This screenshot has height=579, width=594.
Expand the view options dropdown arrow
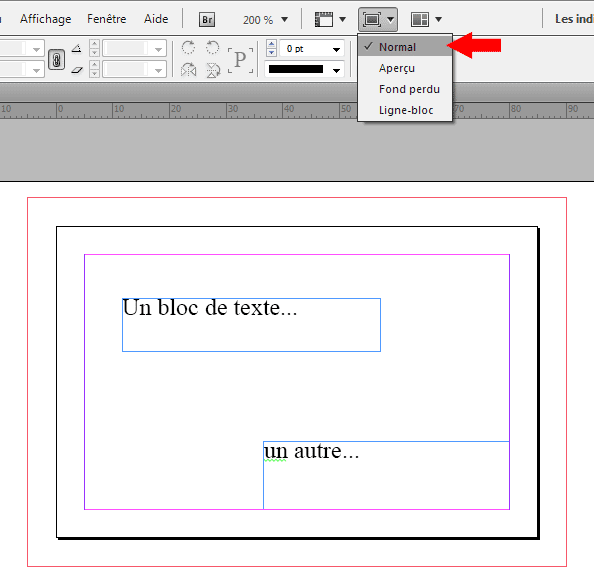[342, 19]
